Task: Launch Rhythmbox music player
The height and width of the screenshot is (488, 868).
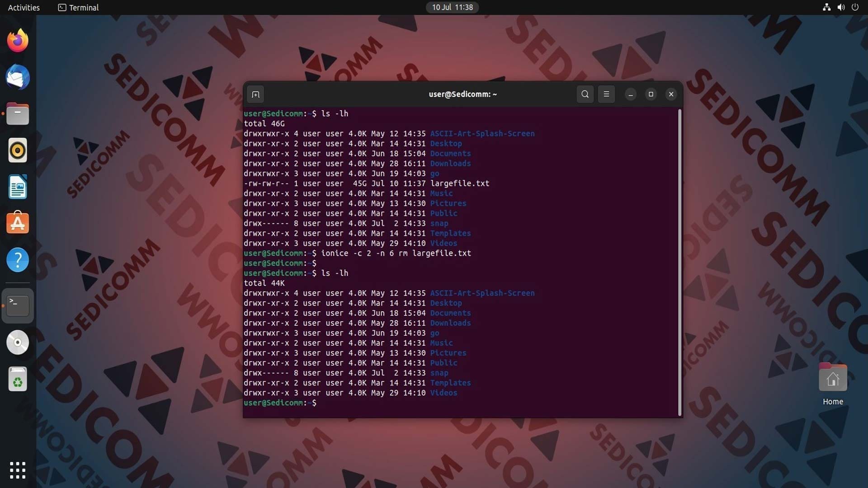Action: pos(18,150)
